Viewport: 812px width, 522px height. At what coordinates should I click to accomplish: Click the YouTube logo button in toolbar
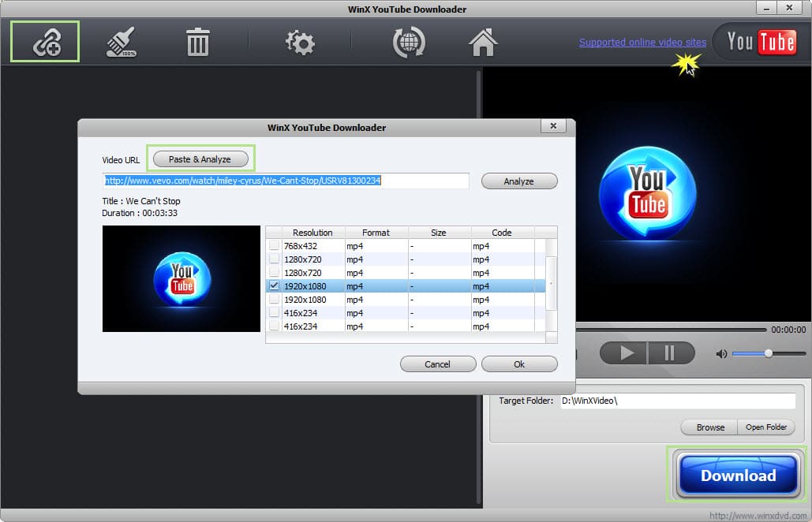pyautogui.click(x=760, y=42)
